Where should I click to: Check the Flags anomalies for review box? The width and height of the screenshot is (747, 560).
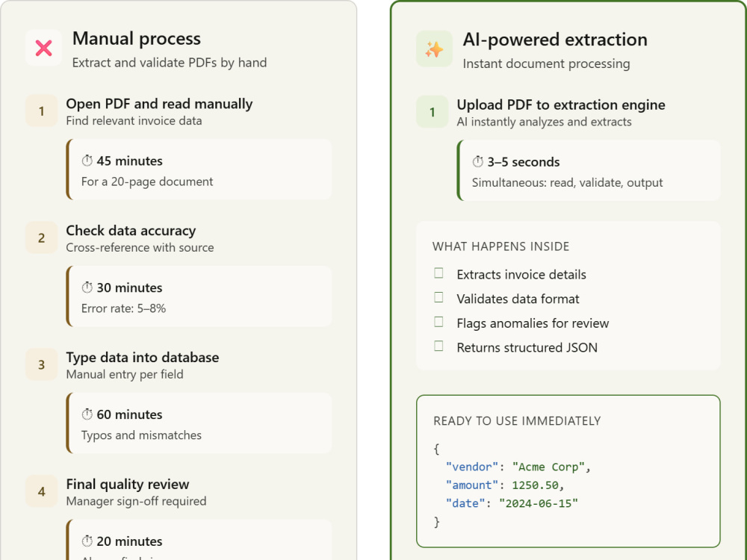click(438, 322)
